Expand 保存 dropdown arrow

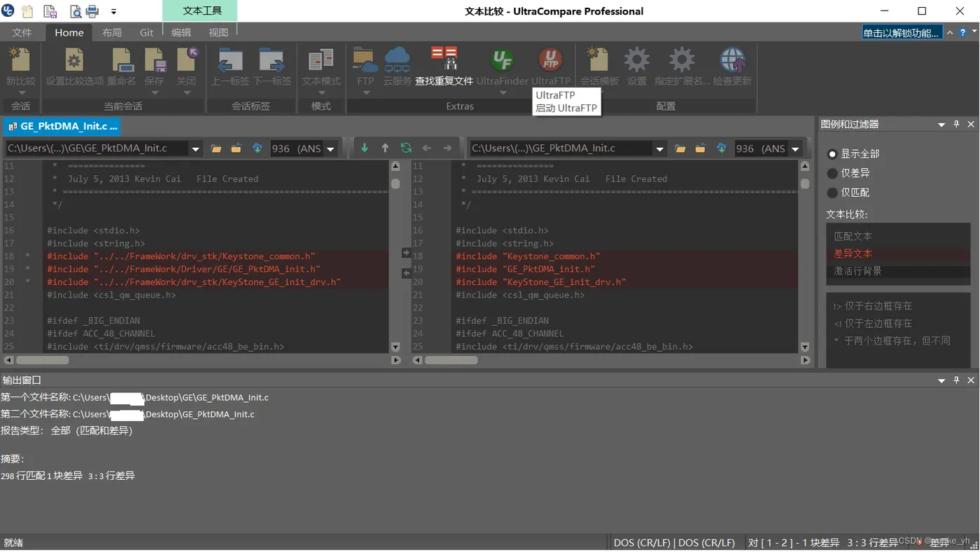pos(155,92)
